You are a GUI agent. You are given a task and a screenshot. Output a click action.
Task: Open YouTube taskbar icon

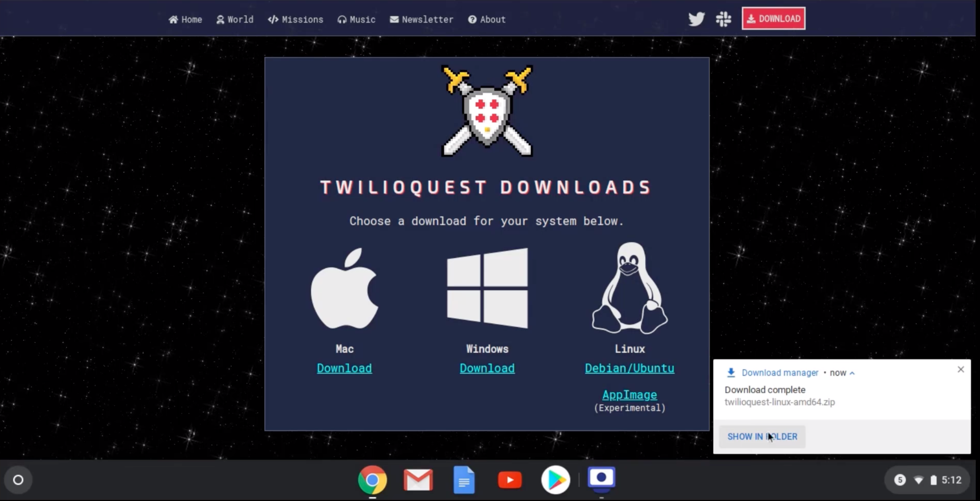(x=510, y=479)
